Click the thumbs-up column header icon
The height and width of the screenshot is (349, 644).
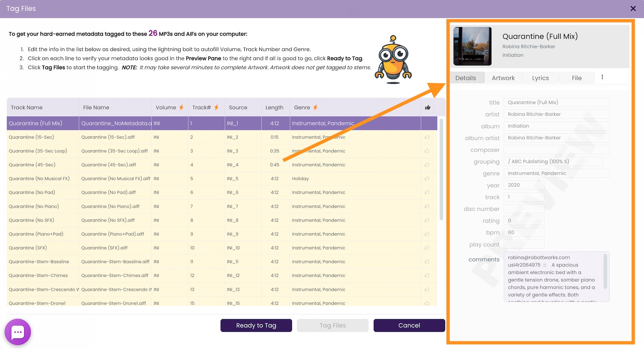[x=427, y=108]
